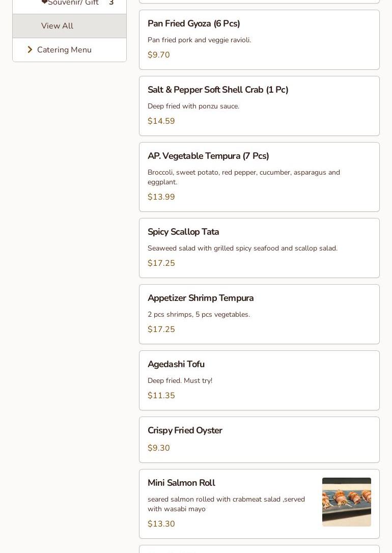The height and width of the screenshot is (553, 392).
Task: Click the heart icon beside Souvenir/Gift
Action: tap(44, 3)
